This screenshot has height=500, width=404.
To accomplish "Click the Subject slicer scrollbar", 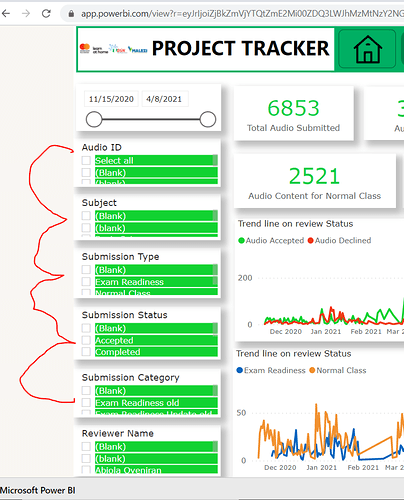I will tap(215, 216).
